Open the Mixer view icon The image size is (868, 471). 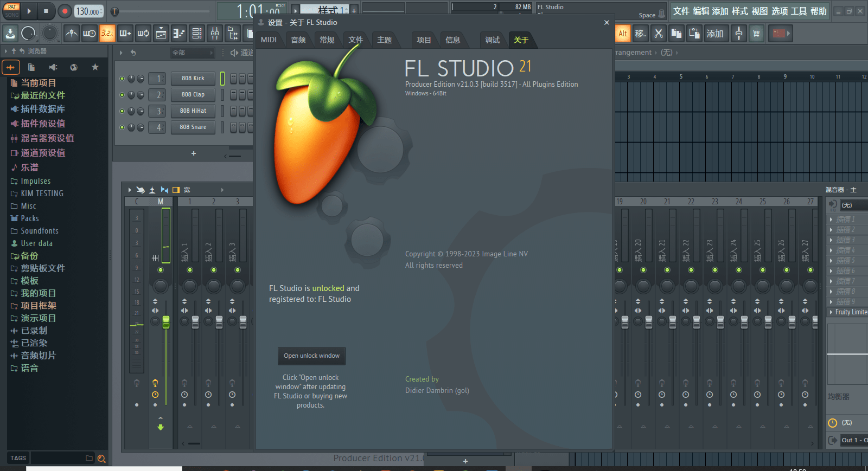(215, 34)
